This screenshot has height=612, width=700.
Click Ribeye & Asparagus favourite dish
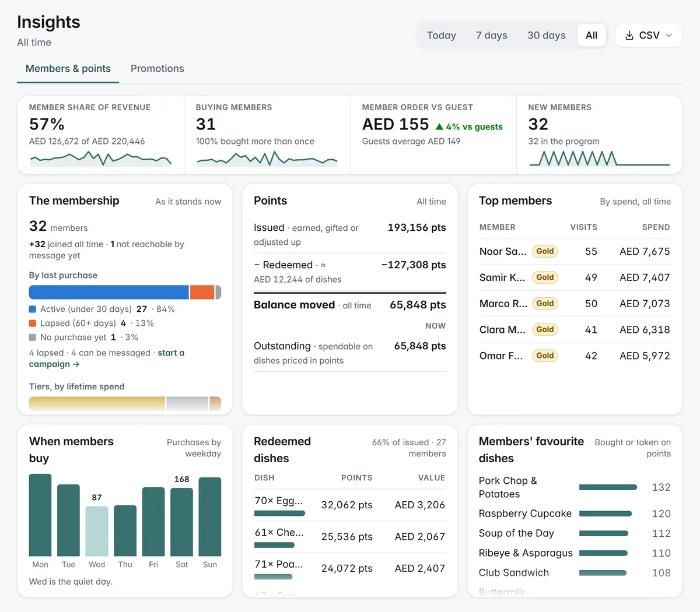(x=575, y=553)
